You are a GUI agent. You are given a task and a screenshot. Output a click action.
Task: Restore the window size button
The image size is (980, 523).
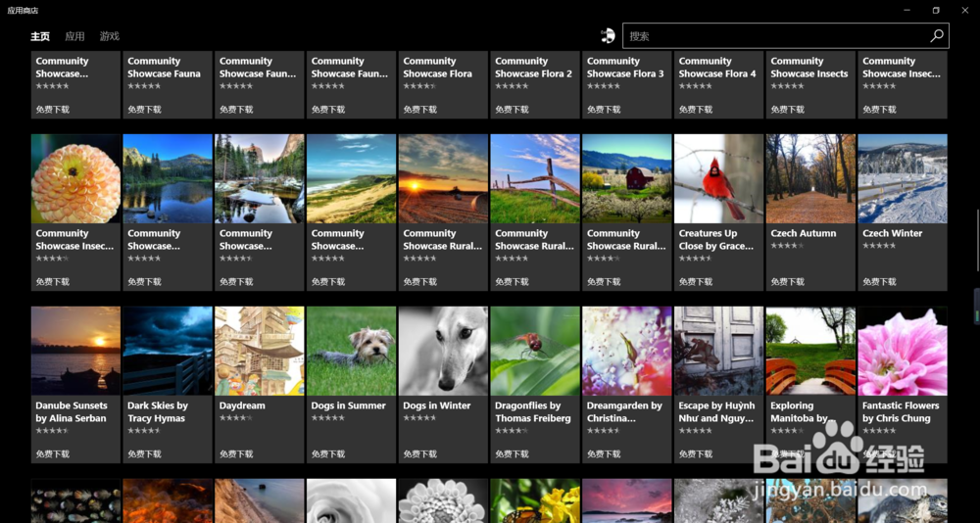936,10
